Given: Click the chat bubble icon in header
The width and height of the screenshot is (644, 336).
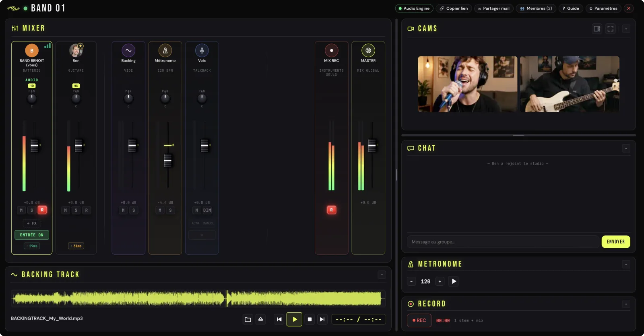Looking at the screenshot, I should tap(411, 148).
